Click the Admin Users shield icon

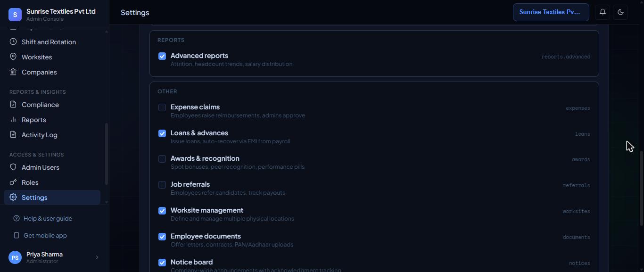[x=13, y=167]
